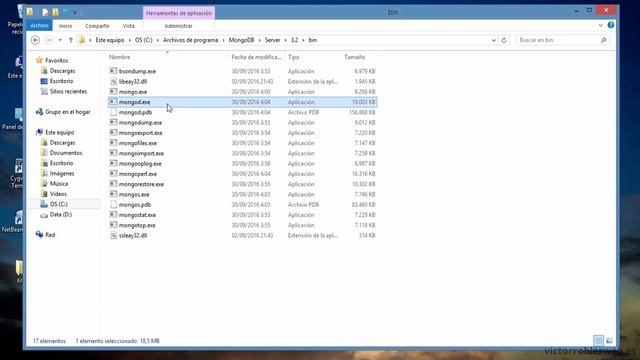Click the Server breadcrumb segment
This screenshot has height=360, width=640.
click(x=272, y=40)
